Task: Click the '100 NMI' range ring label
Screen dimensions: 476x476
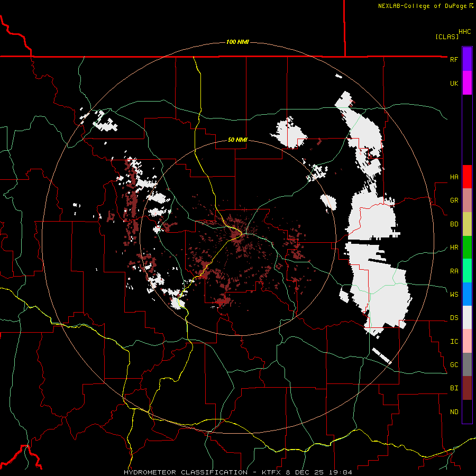Action: (x=237, y=42)
